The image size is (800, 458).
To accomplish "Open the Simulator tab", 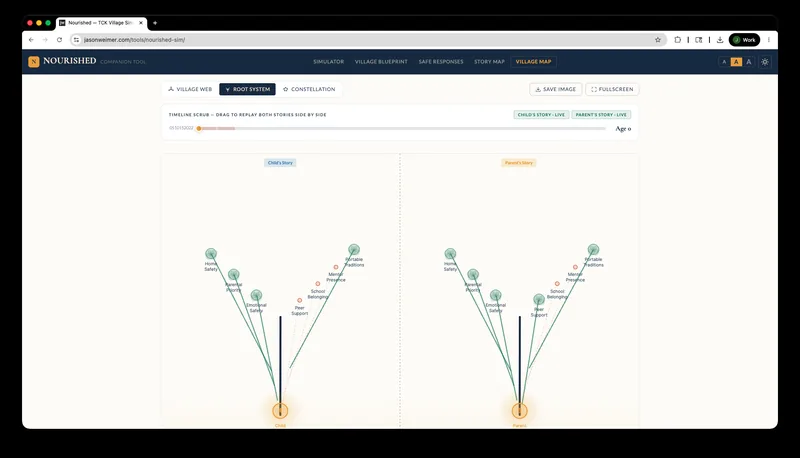I will [x=329, y=62].
